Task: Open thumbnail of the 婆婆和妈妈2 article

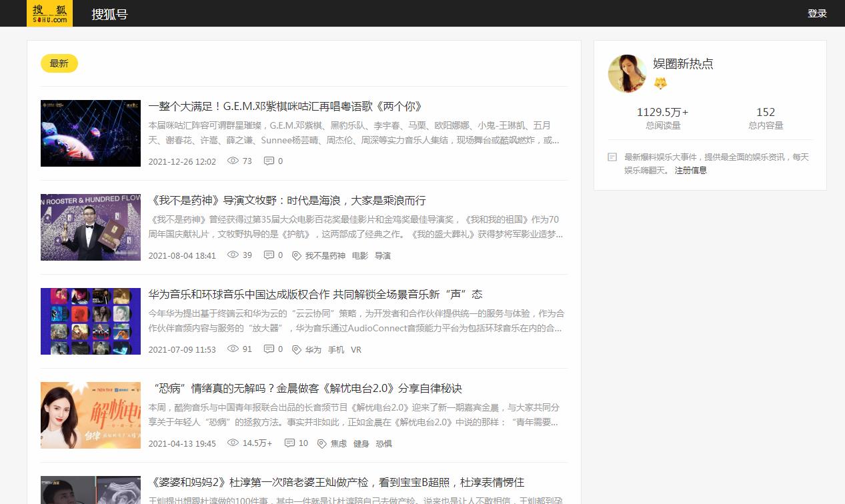Action: tap(91, 490)
